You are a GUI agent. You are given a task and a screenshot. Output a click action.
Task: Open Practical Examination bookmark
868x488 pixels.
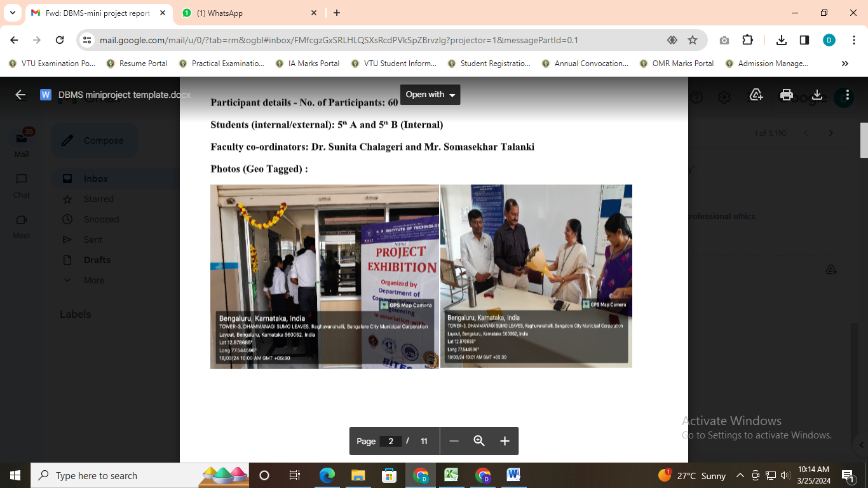[x=222, y=64]
